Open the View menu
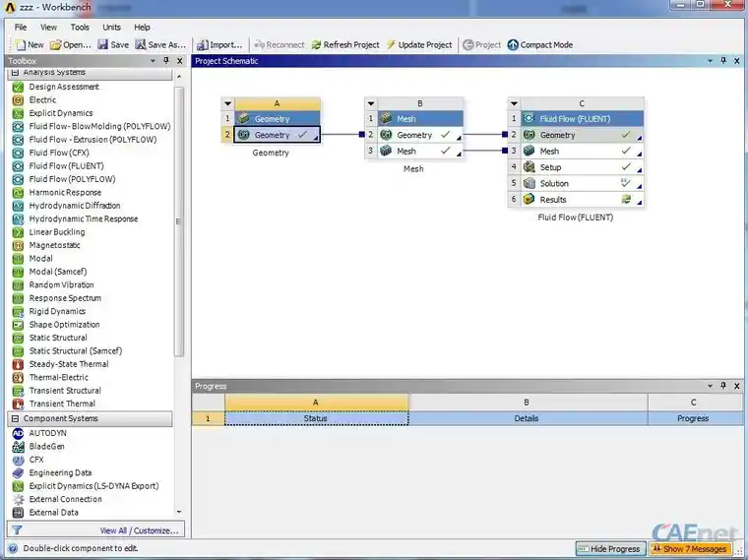The width and height of the screenshot is (748, 560). click(48, 28)
